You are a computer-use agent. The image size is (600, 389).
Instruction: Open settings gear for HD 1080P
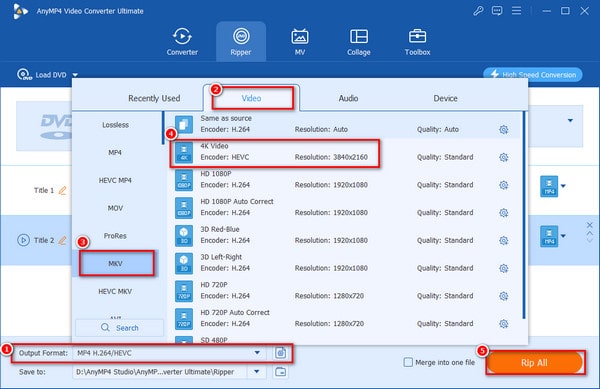504,185
